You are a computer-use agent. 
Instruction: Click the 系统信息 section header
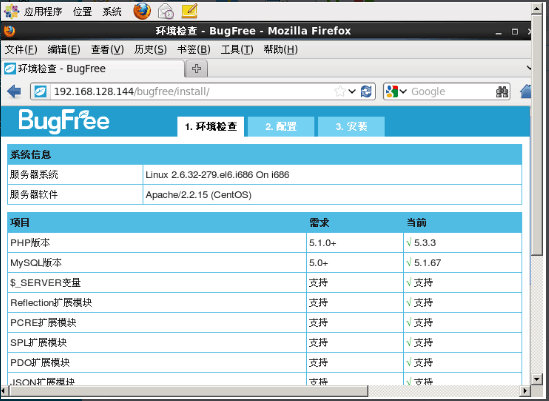pos(264,154)
